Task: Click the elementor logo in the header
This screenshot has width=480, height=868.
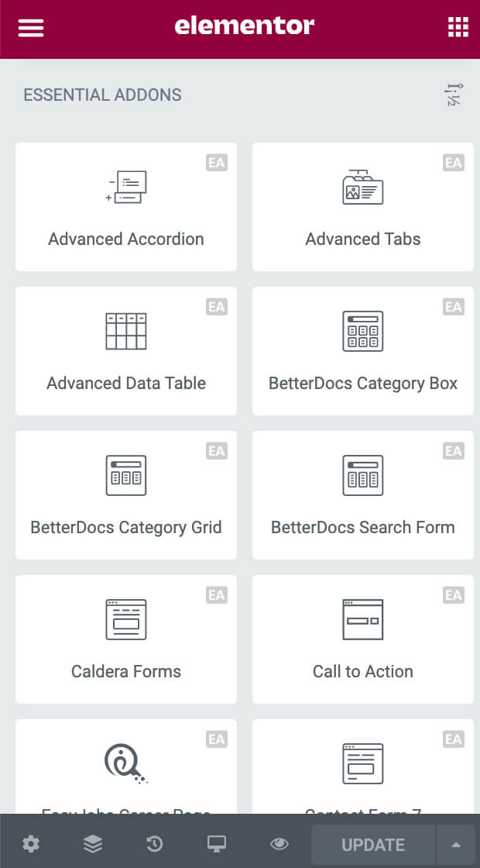Action: pyautogui.click(x=244, y=26)
